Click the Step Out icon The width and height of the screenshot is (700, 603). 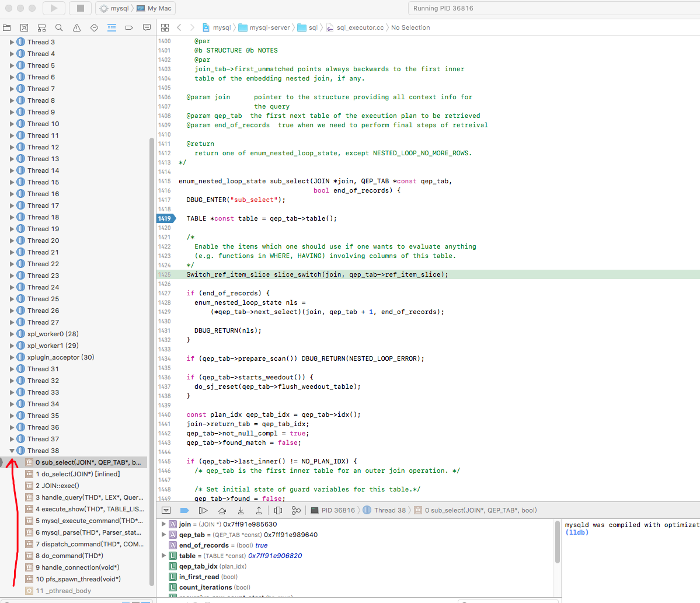(x=259, y=510)
